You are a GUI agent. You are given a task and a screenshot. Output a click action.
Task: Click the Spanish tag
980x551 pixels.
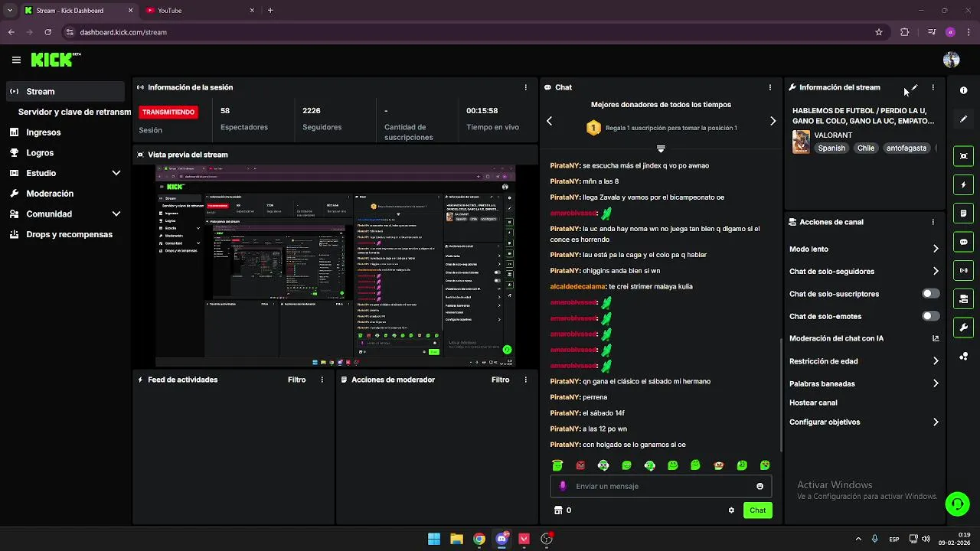(831, 148)
